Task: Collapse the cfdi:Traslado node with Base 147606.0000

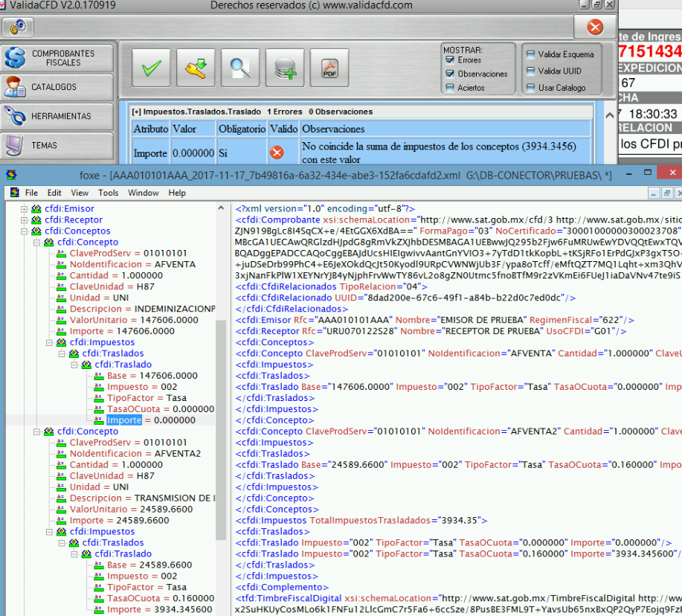Action: (x=75, y=365)
